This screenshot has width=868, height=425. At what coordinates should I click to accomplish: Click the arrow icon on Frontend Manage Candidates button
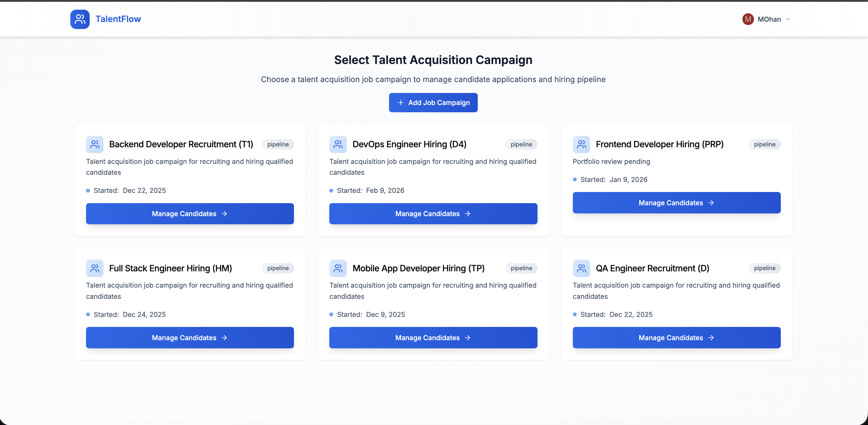coord(711,203)
